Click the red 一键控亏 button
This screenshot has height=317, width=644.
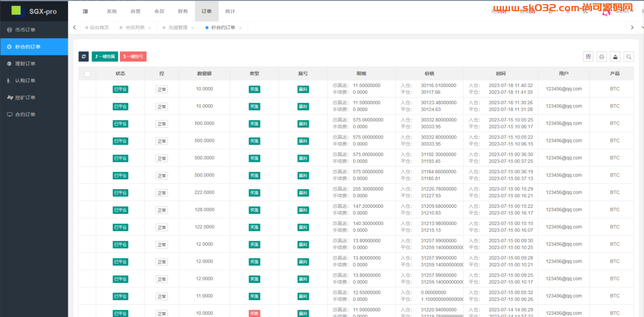[133, 56]
